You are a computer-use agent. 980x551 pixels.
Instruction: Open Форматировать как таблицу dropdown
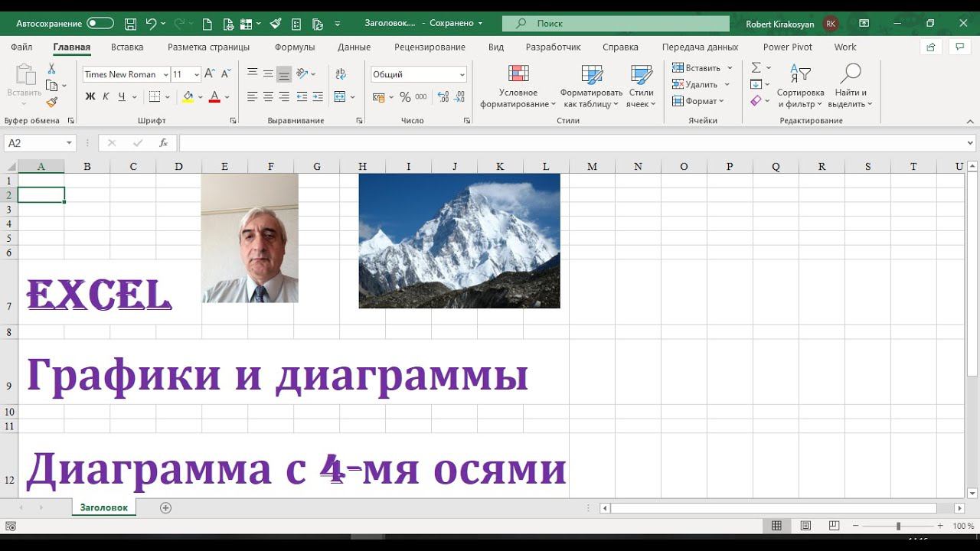click(x=591, y=86)
